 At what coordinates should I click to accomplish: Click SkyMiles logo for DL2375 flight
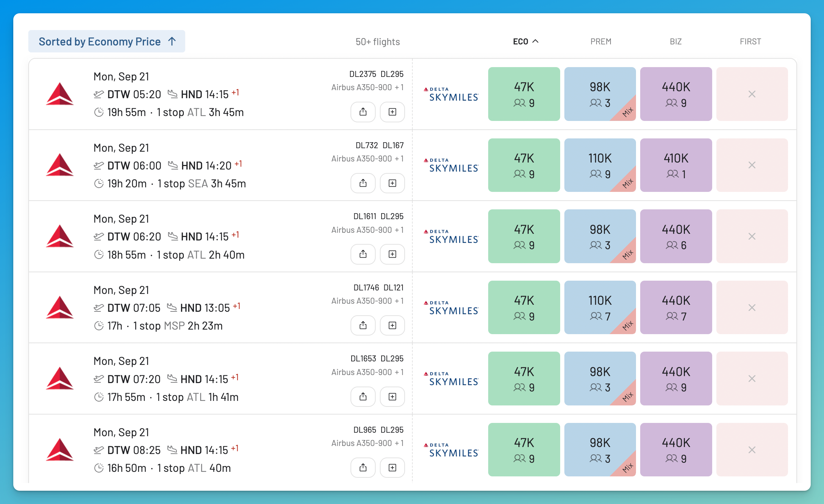[451, 94]
